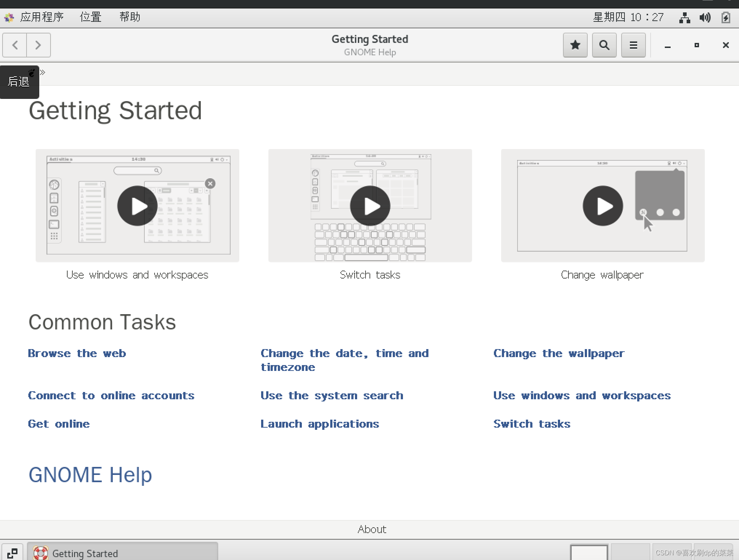Play the Switch tasks video

[x=370, y=206]
